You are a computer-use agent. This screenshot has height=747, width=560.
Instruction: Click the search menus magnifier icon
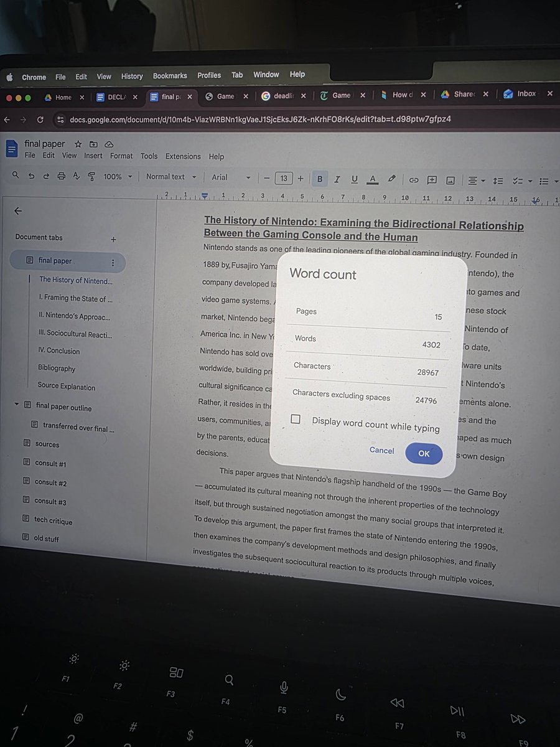[x=16, y=176]
